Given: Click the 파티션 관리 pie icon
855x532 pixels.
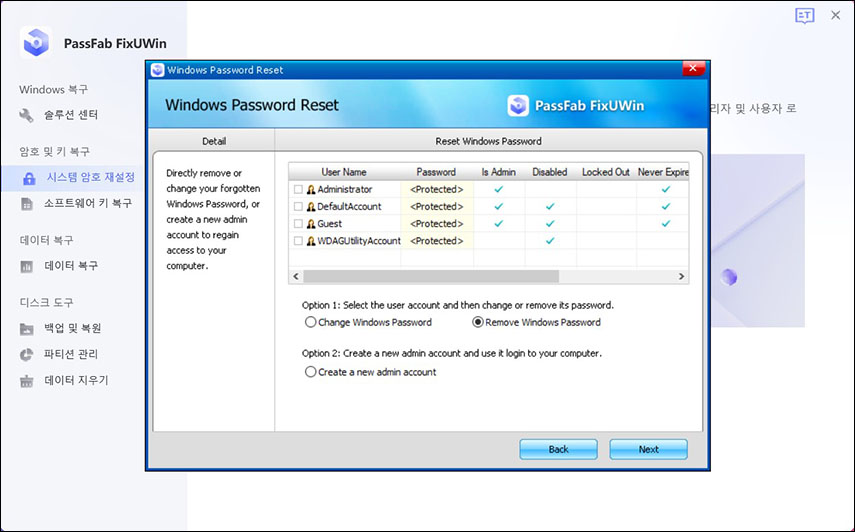Looking at the screenshot, I should pos(27,354).
